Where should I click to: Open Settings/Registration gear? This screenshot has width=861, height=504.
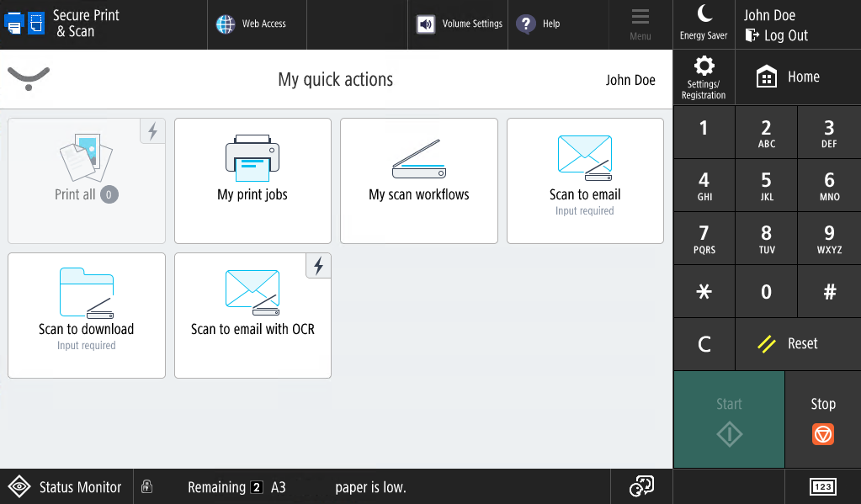click(x=704, y=77)
